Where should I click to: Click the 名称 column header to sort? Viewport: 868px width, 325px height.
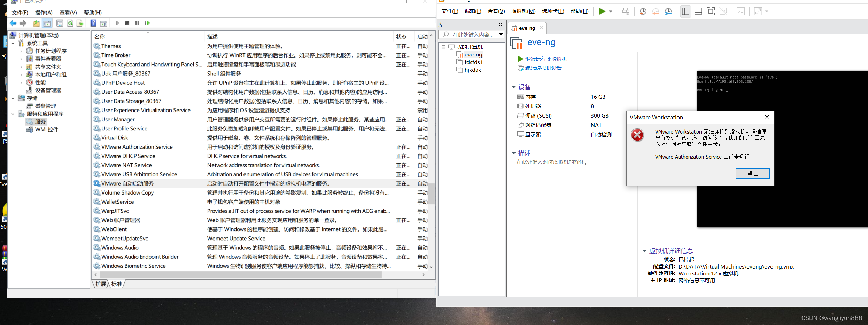148,37
